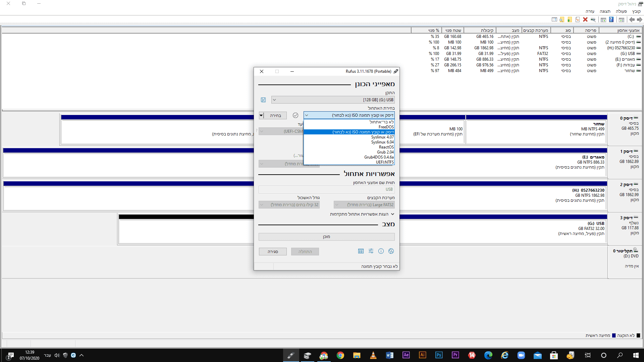644x362 pixels.
Task: Click the volume label USB text field
Action: pyautogui.click(x=326, y=189)
